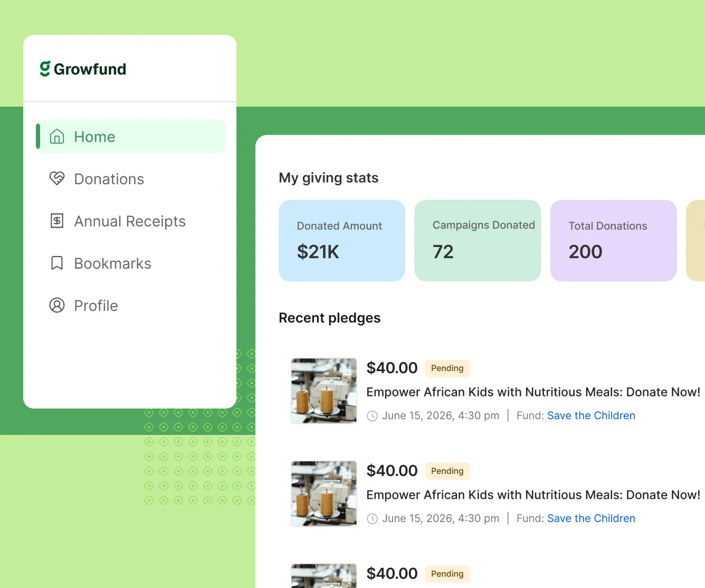
Task: Select the Donated Amount $21K card
Action: 341,241
